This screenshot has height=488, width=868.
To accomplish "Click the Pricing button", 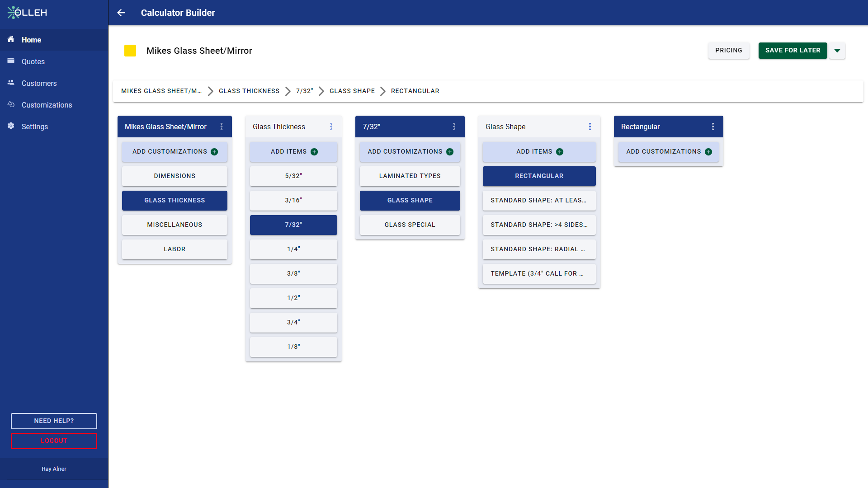I will pyautogui.click(x=729, y=51).
